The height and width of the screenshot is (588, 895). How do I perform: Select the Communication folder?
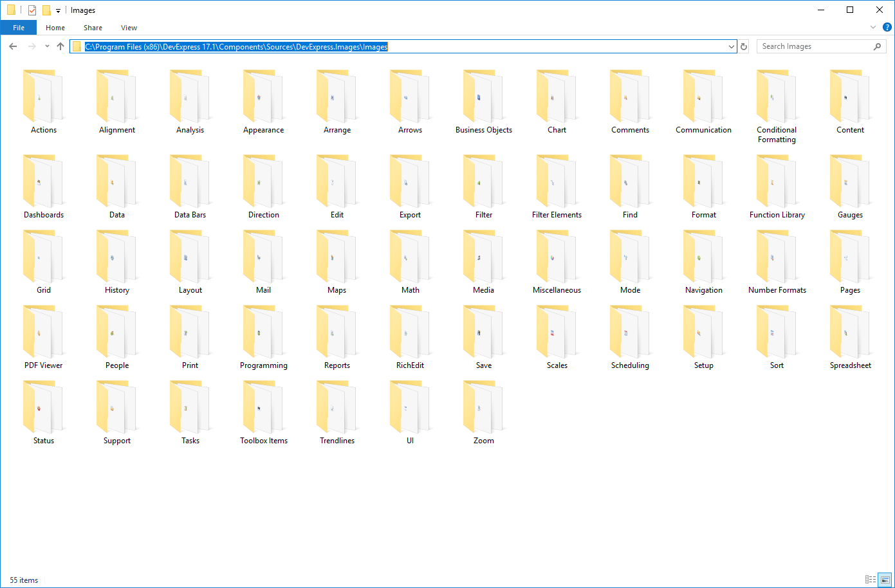pyautogui.click(x=704, y=103)
